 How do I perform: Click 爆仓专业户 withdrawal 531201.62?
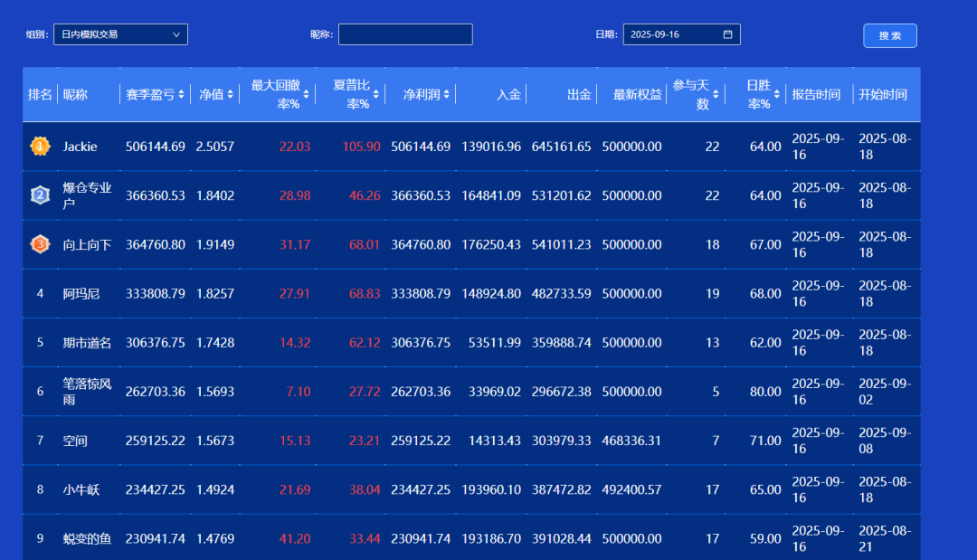tap(562, 195)
